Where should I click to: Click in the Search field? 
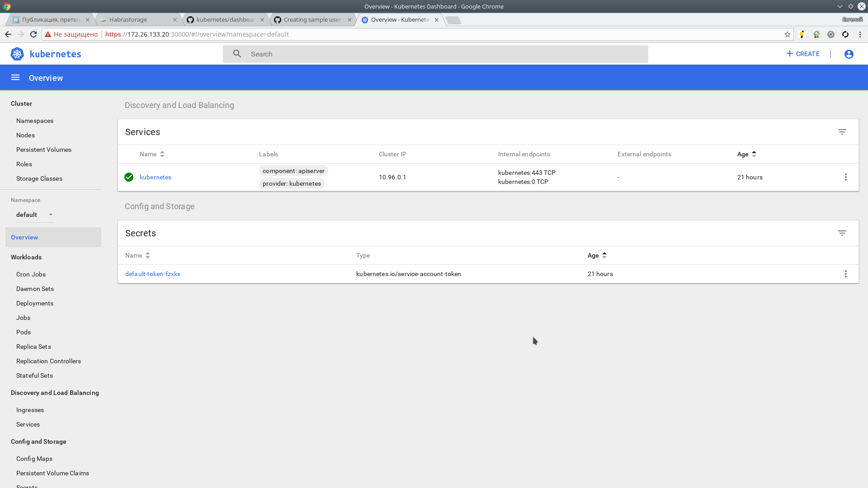point(435,54)
